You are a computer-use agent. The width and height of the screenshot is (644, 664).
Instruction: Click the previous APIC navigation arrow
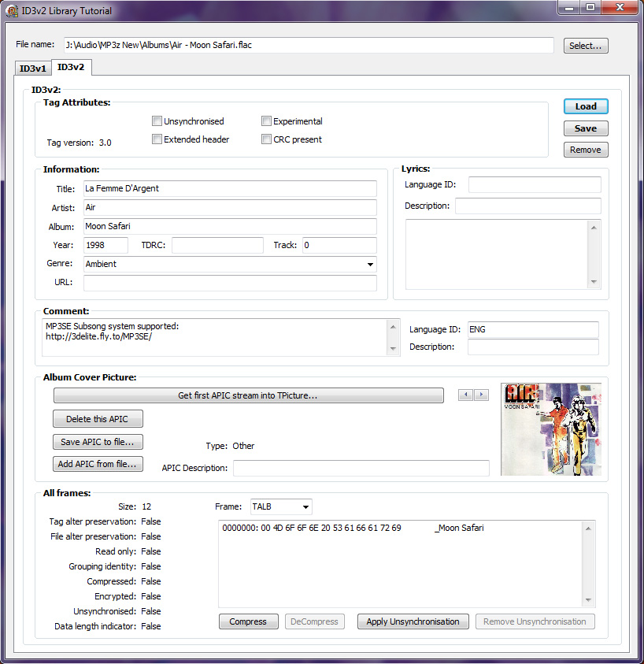465,395
